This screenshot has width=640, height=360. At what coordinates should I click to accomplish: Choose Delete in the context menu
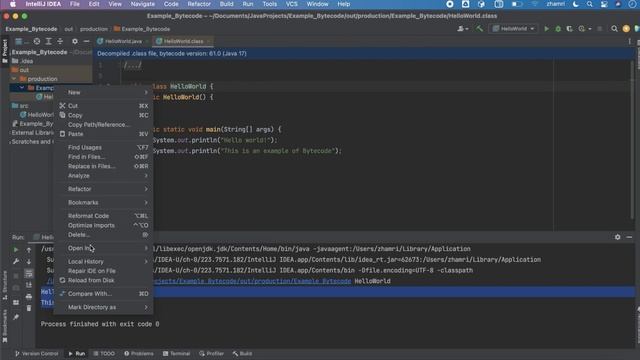104,235
